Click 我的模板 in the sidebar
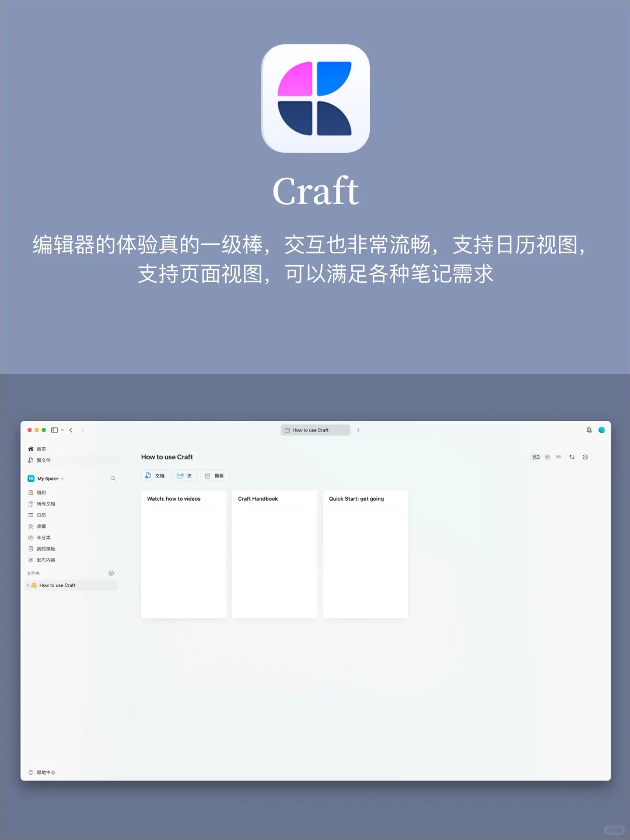Image resolution: width=630 pixels, height=840 pixels. [x=45, y=549]
